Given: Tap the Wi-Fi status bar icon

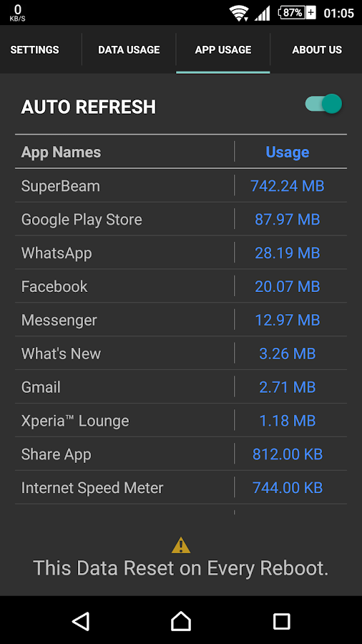Looking at the screenshot, I should [x=239, y=13].
